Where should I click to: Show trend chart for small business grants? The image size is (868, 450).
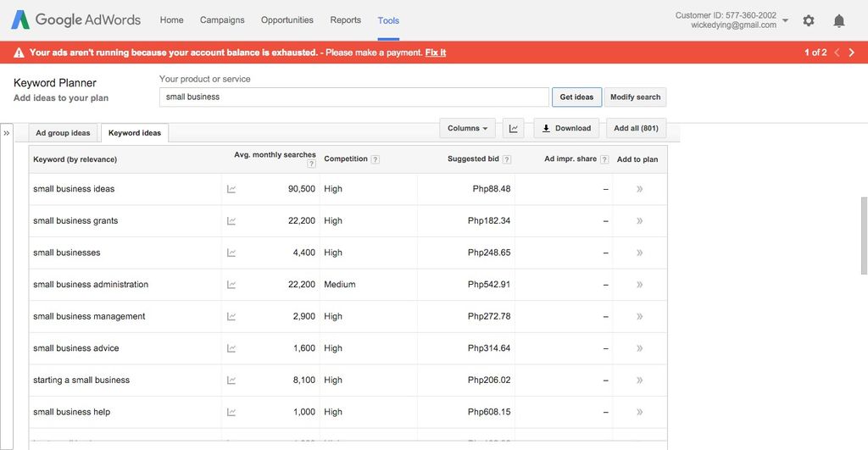coord(231,221)
